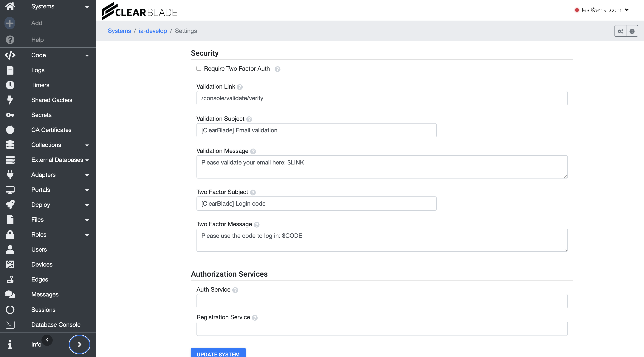This screenshot has width=644, height=357.
Task: Open the Database Console terminal icon
Action: coord(10,325)
